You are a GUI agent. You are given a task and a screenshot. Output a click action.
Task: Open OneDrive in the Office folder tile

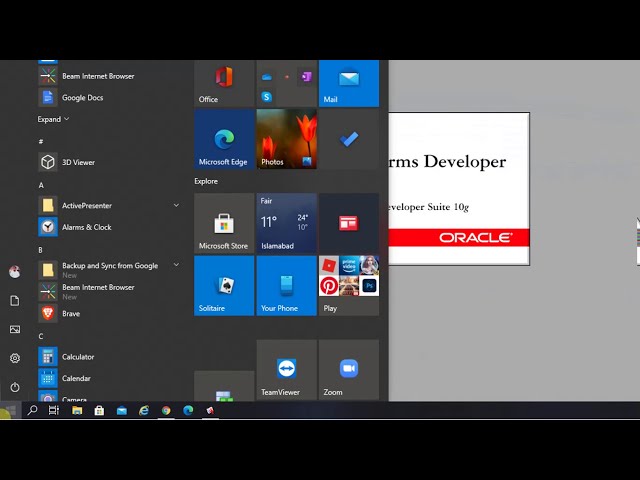click(267, 77)
